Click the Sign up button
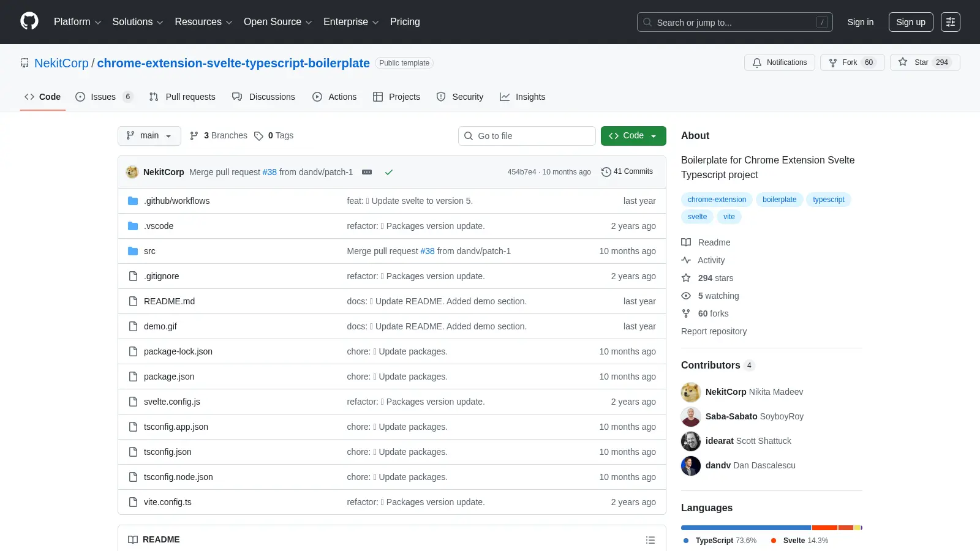The height and width of the screenshot is (551, 980). (x=911, y=22)
